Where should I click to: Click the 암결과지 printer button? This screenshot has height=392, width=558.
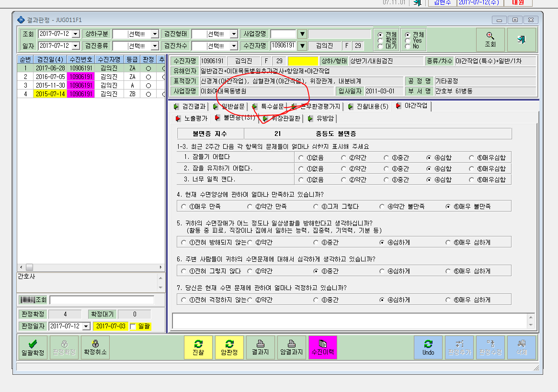(292, 347)
